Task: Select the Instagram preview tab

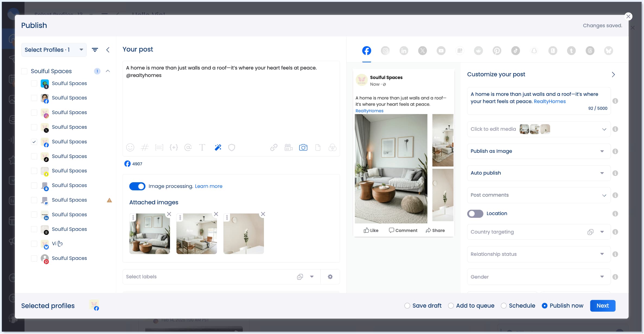Action: click(385, 51)
